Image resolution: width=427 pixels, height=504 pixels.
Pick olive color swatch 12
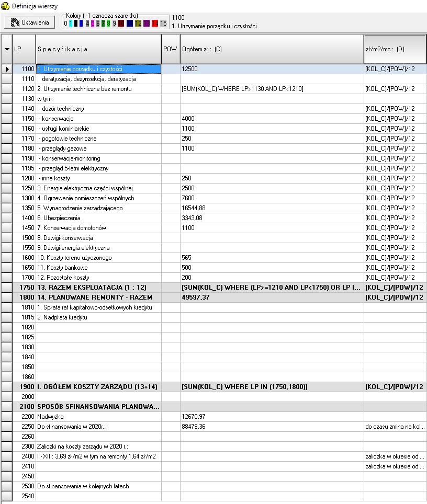pos(138,24)
